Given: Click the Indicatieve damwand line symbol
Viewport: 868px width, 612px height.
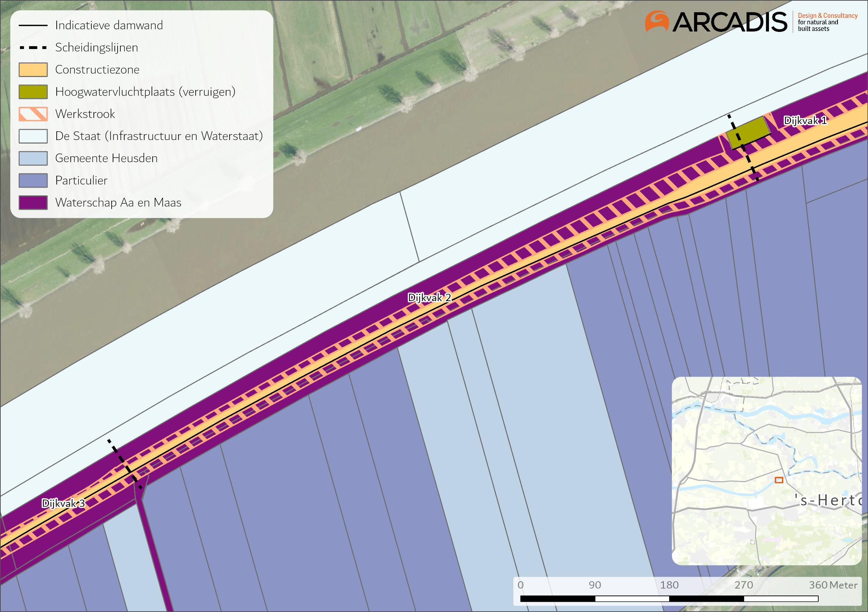Looking at the screenshot, I should (x=33, y=25).
